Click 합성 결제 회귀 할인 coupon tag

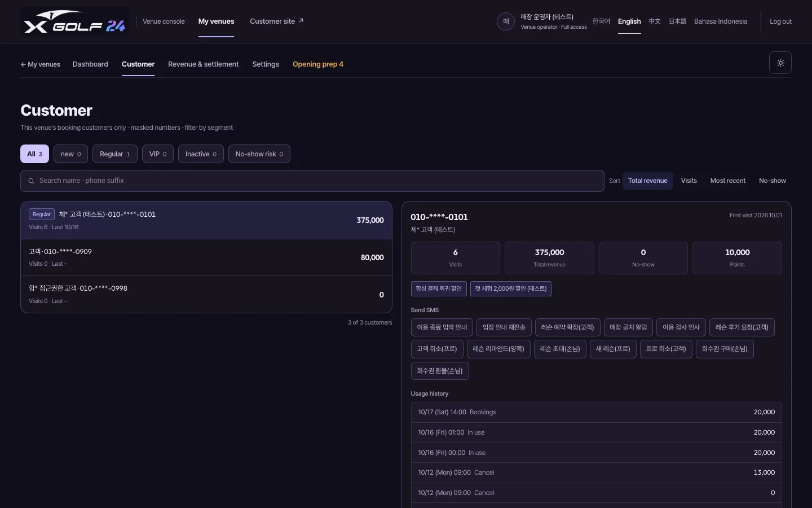pyautogui.click(x=439, y=288)
